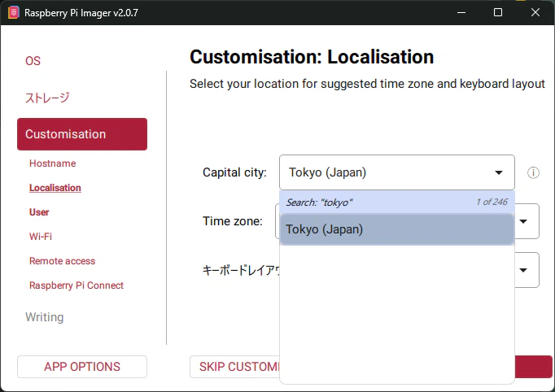555x392 pixels.
Task: Minimize the Raspberry Pi Imager window
Action: click(461, 12)
